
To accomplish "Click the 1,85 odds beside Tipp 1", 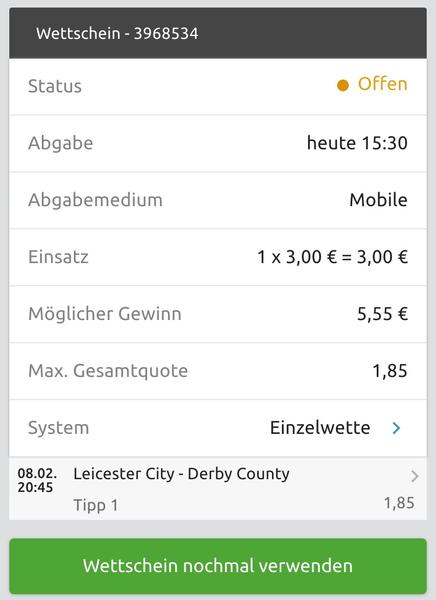I will 399,503.
